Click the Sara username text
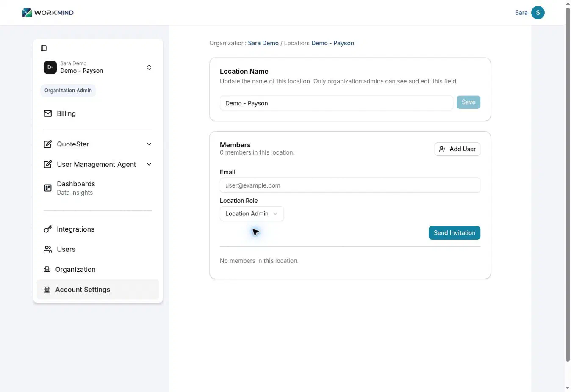571x392 pixels. coord(521,13)
